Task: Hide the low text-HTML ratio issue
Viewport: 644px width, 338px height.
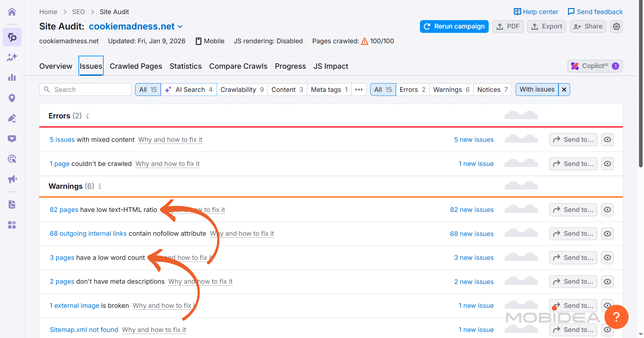Action: pyautogui.click(x=607, y=210)
